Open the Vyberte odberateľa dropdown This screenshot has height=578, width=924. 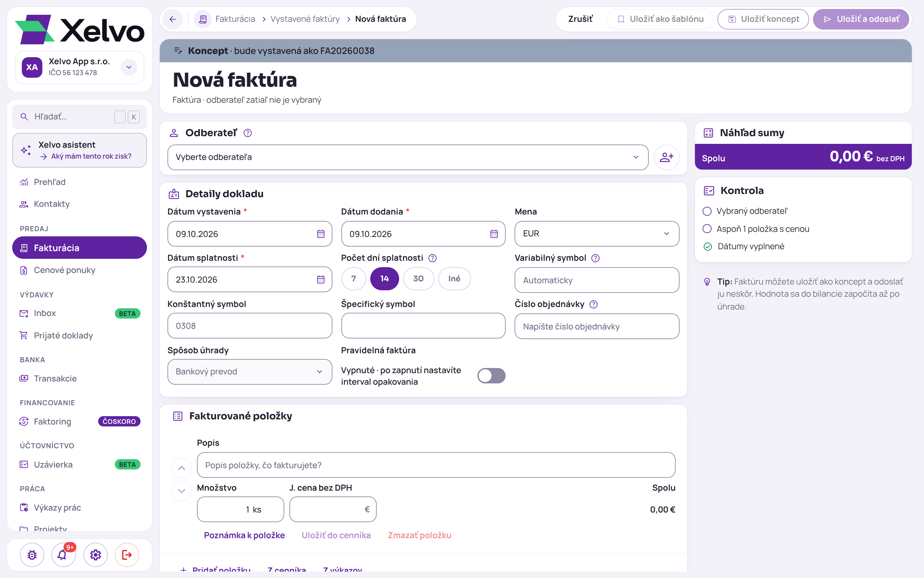point(408,157)
